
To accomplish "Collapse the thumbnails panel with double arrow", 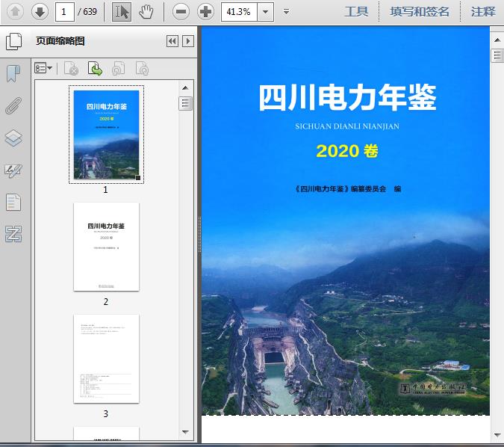I will (x=172, y=41).
